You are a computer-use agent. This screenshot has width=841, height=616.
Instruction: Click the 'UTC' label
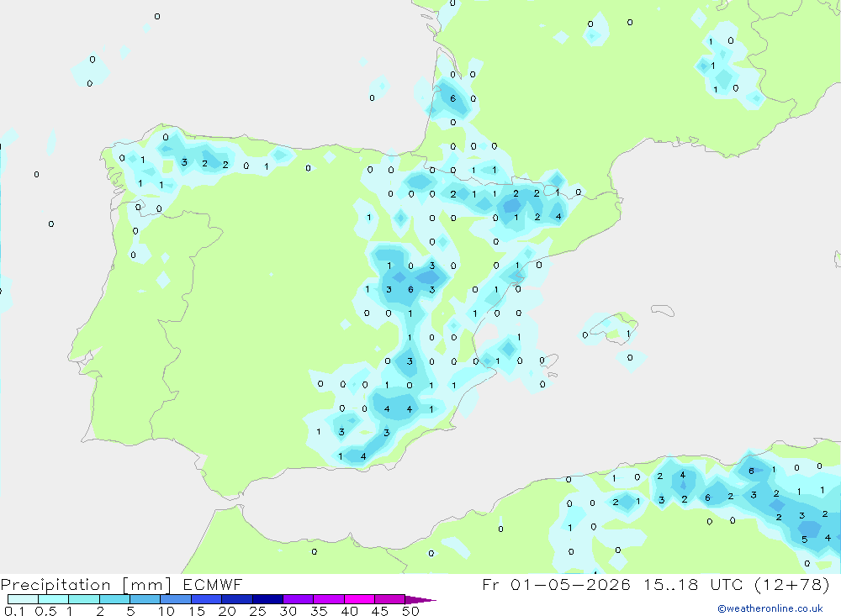coord(727,584)
